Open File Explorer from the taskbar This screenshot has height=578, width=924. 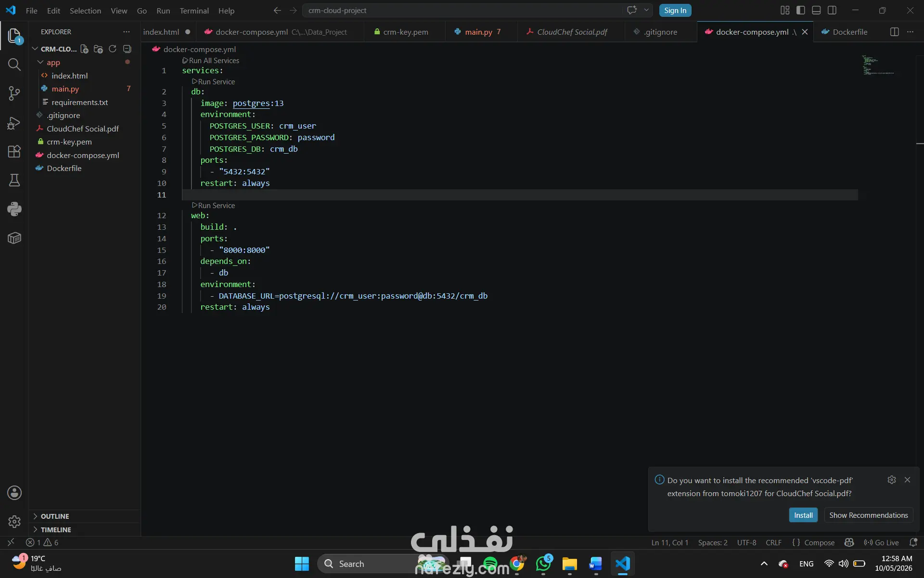[569, 564]
